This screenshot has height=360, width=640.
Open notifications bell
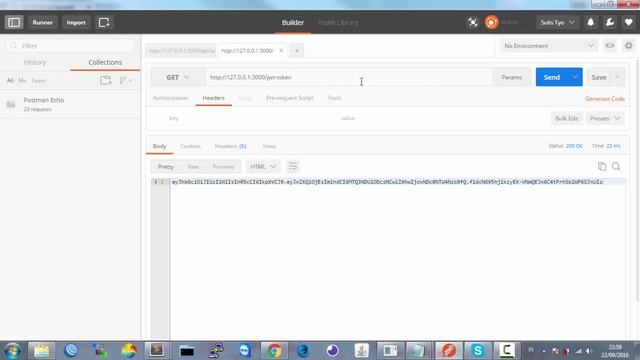(591, 22)
